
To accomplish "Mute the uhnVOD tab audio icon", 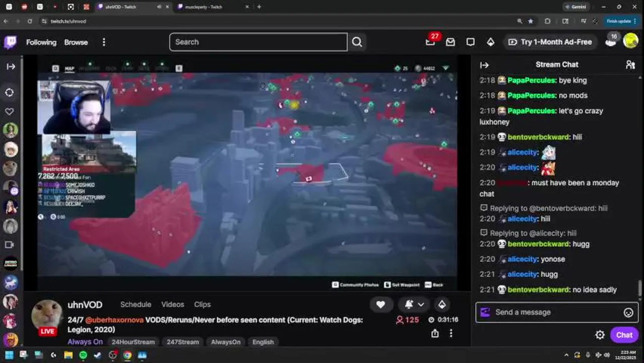I will coord(159,7).
